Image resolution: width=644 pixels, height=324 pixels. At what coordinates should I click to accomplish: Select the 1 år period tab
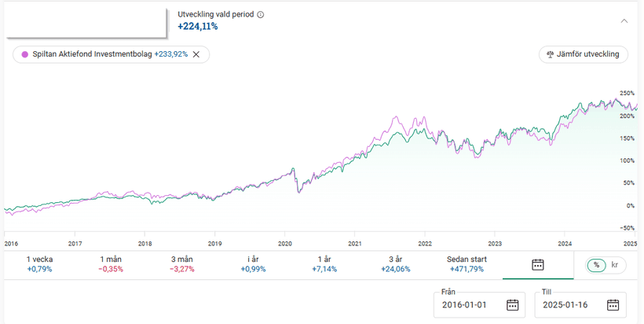coord(324,264)
